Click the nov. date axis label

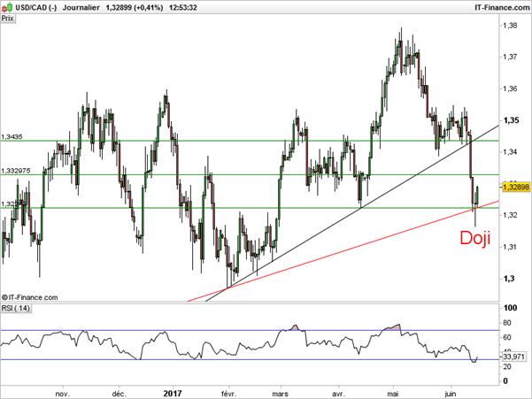63,394
